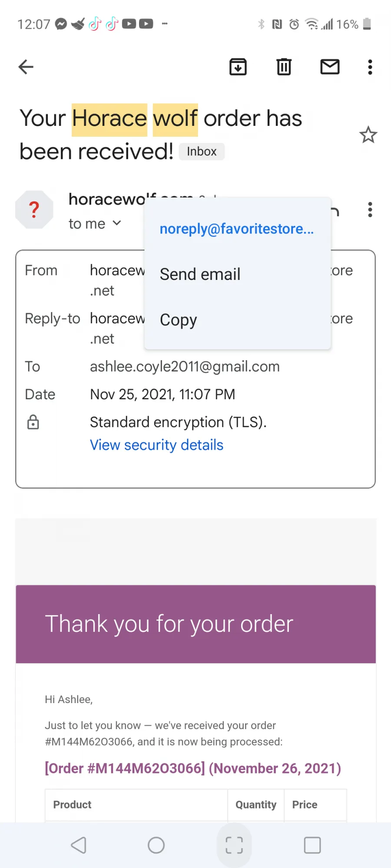This screenshot has width=391, height=868.
Task: Open top toolbar overflow menu
Action: (370, 67)
